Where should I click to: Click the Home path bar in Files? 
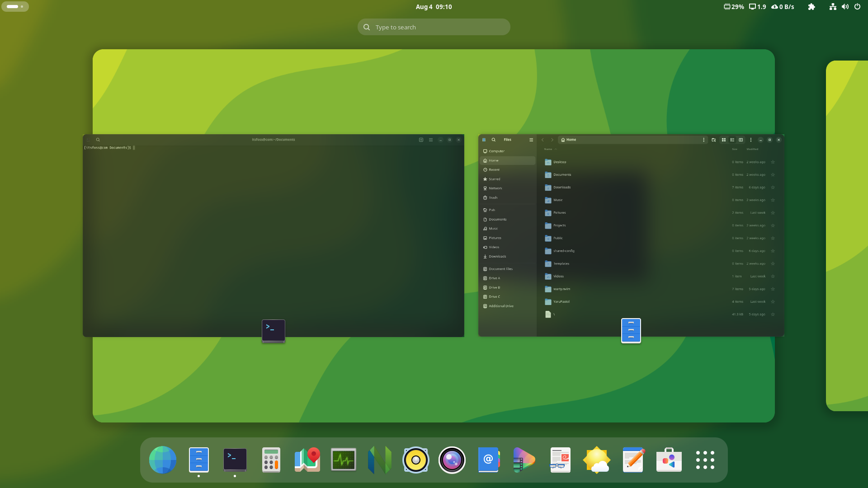tap(632, 140)
